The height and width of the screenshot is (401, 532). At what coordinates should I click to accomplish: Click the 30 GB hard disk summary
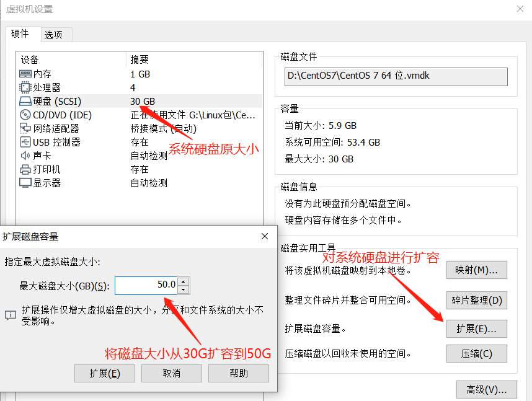143,101
